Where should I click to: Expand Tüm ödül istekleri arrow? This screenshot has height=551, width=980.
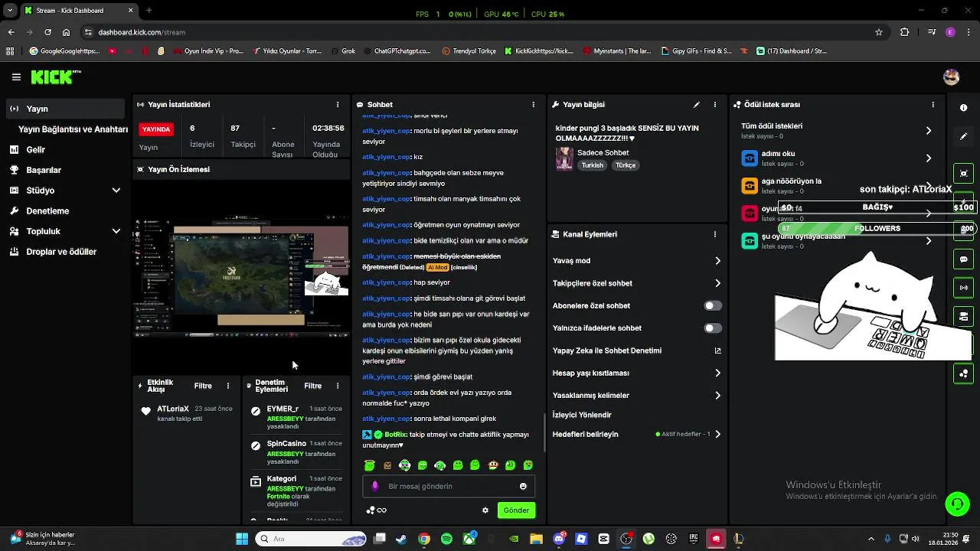(929, 131)
